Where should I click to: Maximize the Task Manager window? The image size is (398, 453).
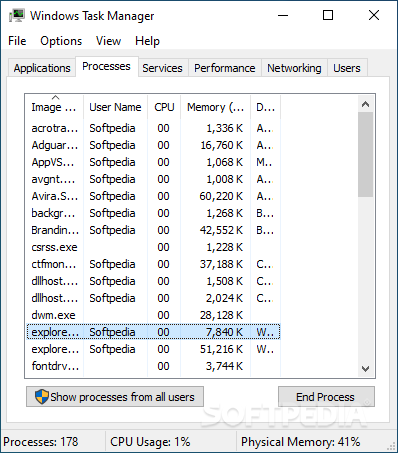point(328,15)
